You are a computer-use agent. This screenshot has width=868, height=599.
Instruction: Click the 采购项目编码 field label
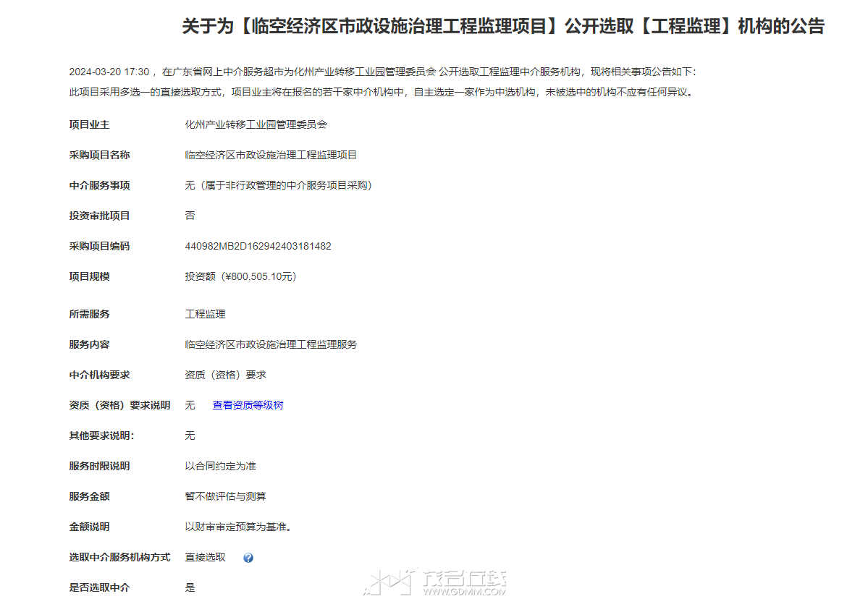point(99,246)
